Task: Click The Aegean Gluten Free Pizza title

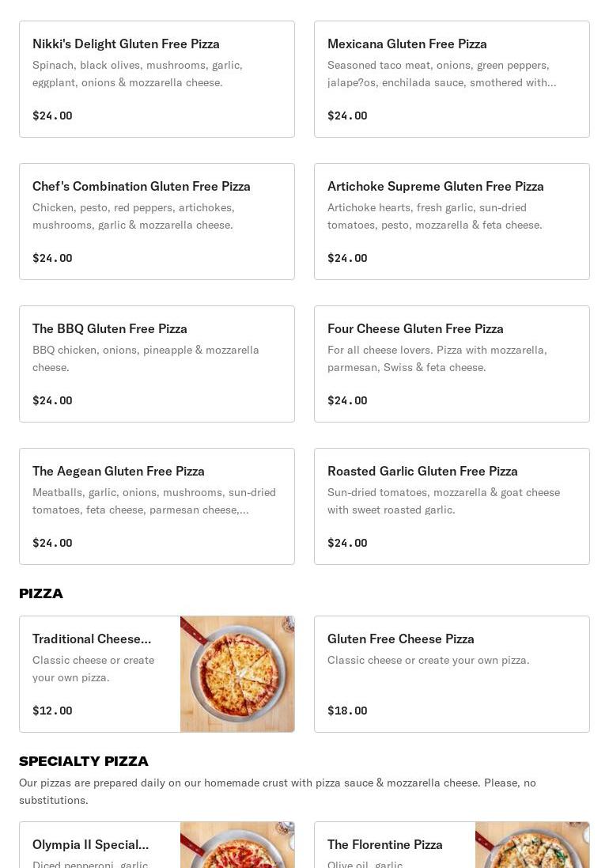Action: tap(118, 472)
